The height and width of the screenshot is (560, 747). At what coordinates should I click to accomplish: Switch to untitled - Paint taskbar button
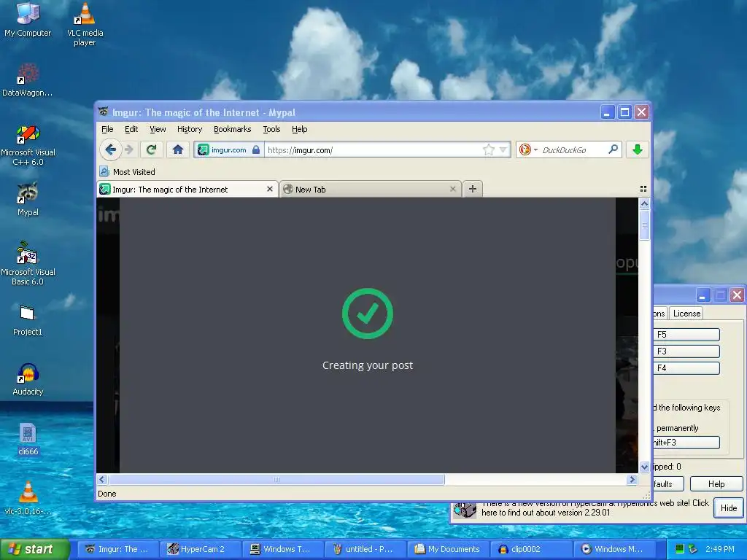pos(365,549)
